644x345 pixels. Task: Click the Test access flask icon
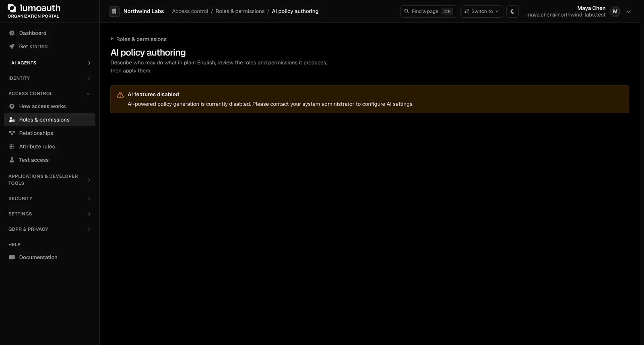(12, 160)
